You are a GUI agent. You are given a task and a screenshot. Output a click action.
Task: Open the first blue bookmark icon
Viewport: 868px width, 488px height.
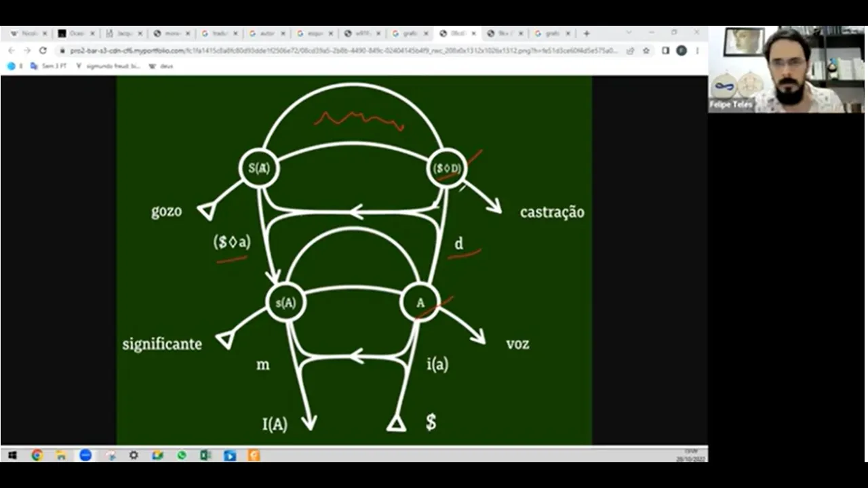pos(11,66)
